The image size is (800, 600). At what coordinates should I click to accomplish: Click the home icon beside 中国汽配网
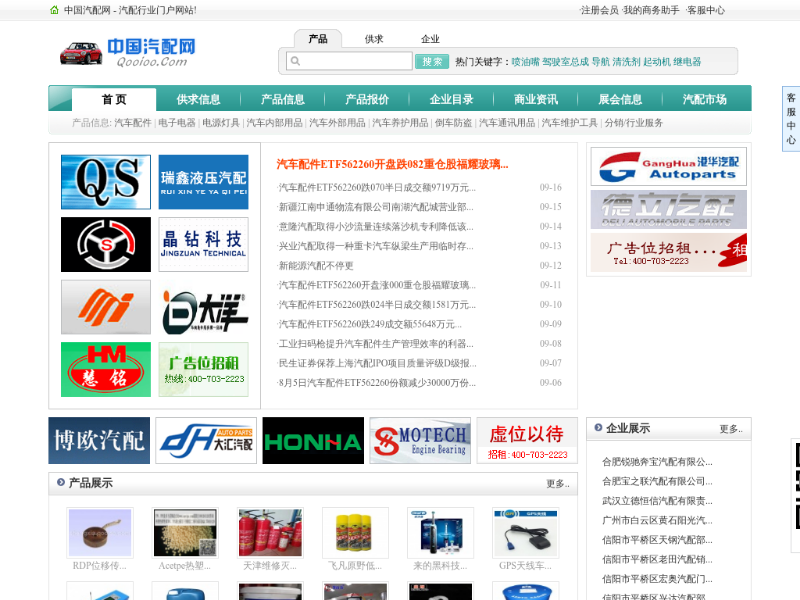(55, 10)
